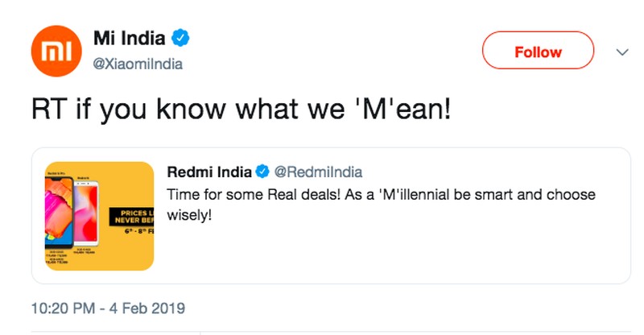The height and width of the screenshot is (335, 644).
Task: Click verified badge beside Mi India
Action: click(x=183, y=38)
